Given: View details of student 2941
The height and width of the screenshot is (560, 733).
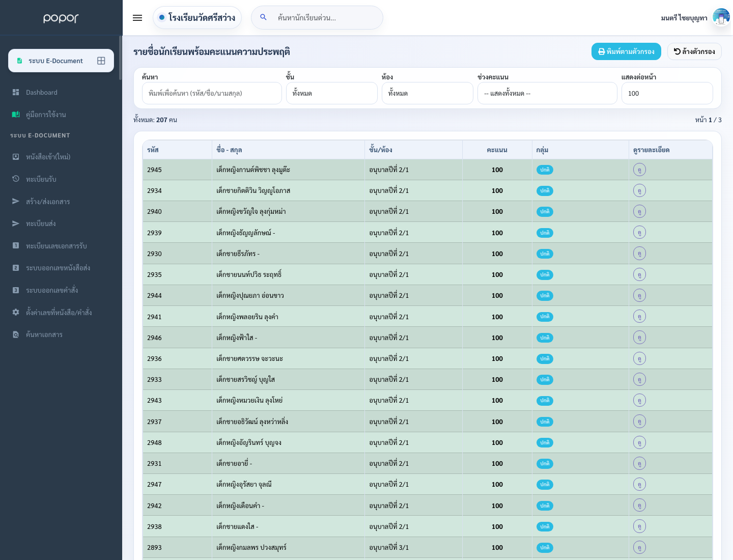Looking at the screenshot, I should 639,317.
